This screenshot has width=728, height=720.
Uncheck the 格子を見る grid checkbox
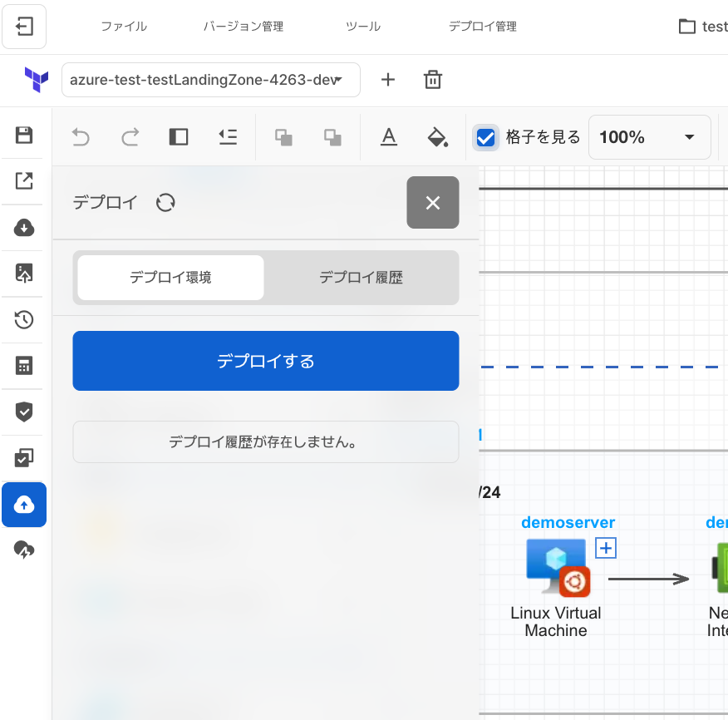486,137
